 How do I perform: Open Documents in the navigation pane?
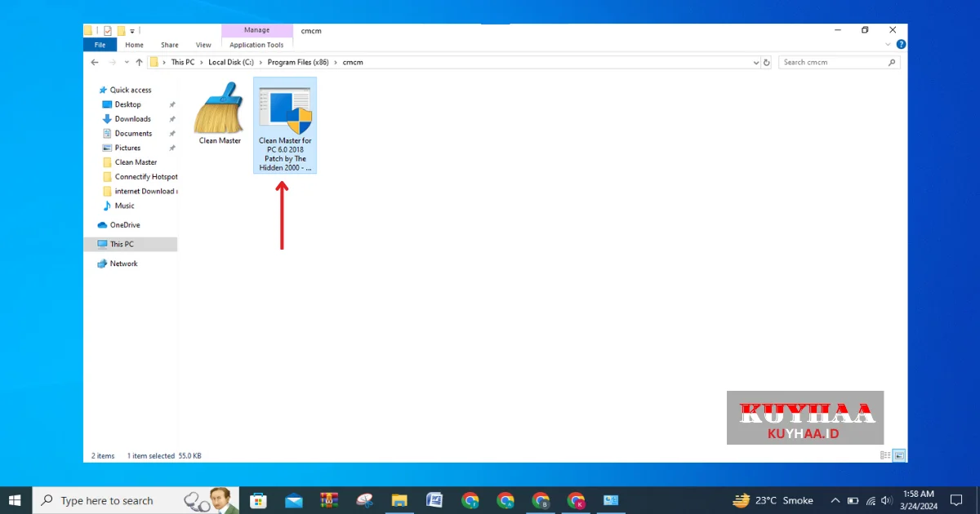pyautogui.click(x=133, y=133)
